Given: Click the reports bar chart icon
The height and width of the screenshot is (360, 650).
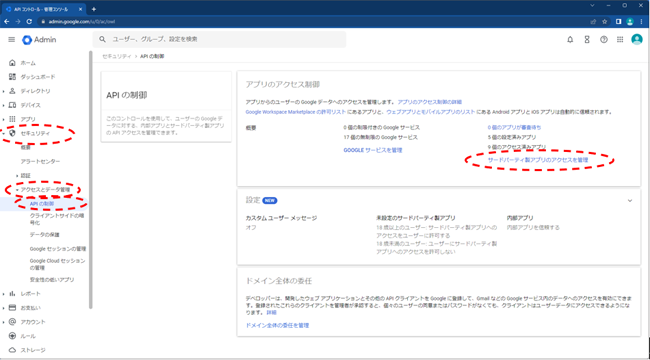Looking at the screenshot, I should tap(12, 294).
